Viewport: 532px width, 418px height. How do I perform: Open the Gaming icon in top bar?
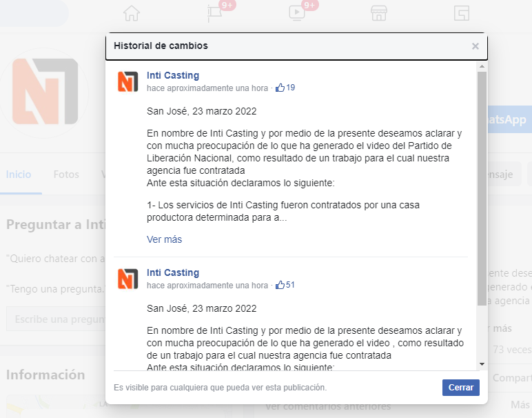461,14
